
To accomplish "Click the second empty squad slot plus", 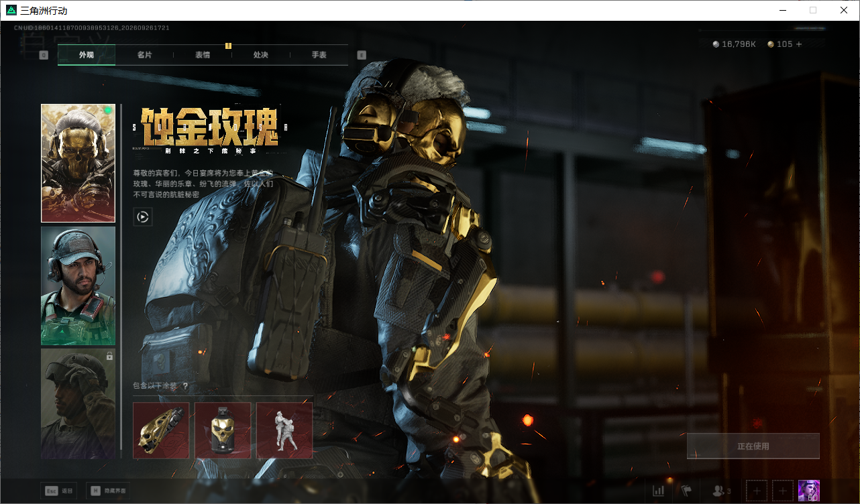I will pos(783,491).
